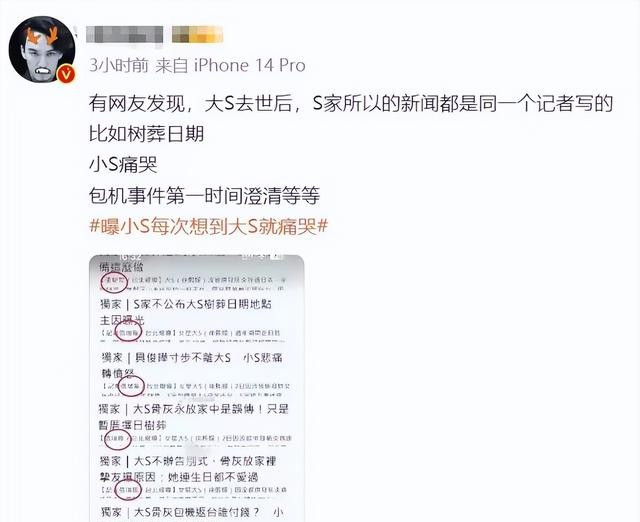This screenshot has width=640, height=522.
Task: Open the 3小时前 post timestamp
Action: click(x=119, y=65)
